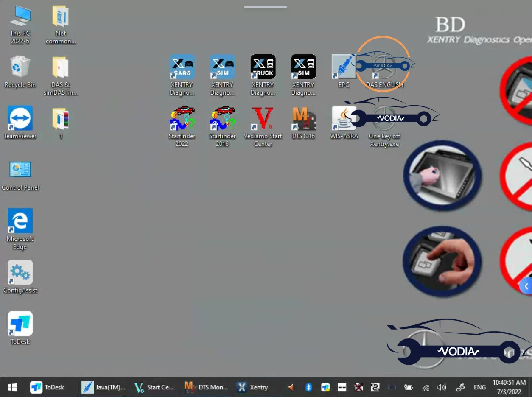Launch Starfinder 2022
This screenshot has width=532, height=397.
(182, 126)
